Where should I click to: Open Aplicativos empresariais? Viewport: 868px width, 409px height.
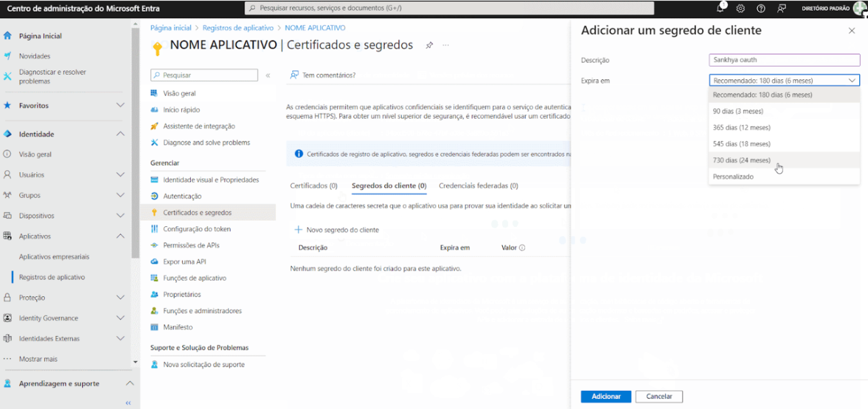(x=54, y=257)
